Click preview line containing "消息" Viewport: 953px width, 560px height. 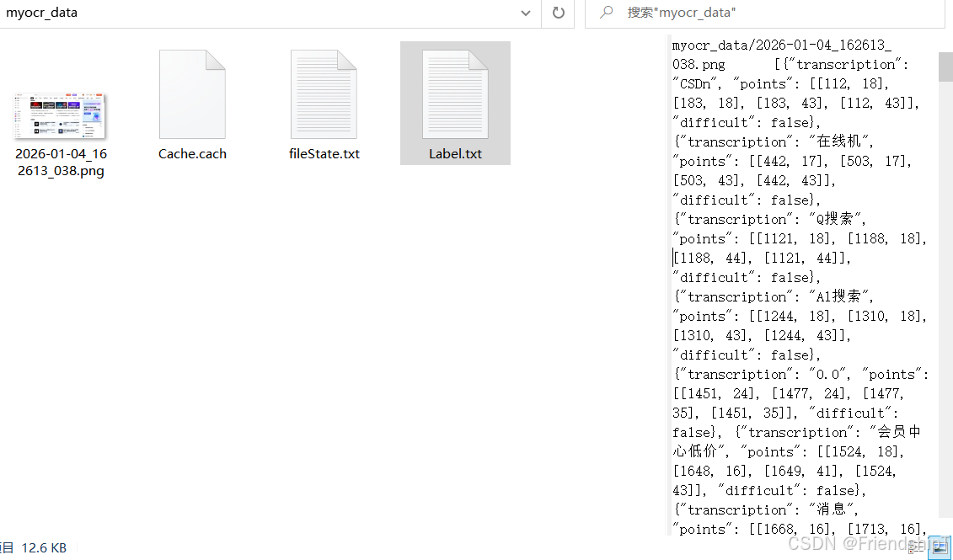766,509
